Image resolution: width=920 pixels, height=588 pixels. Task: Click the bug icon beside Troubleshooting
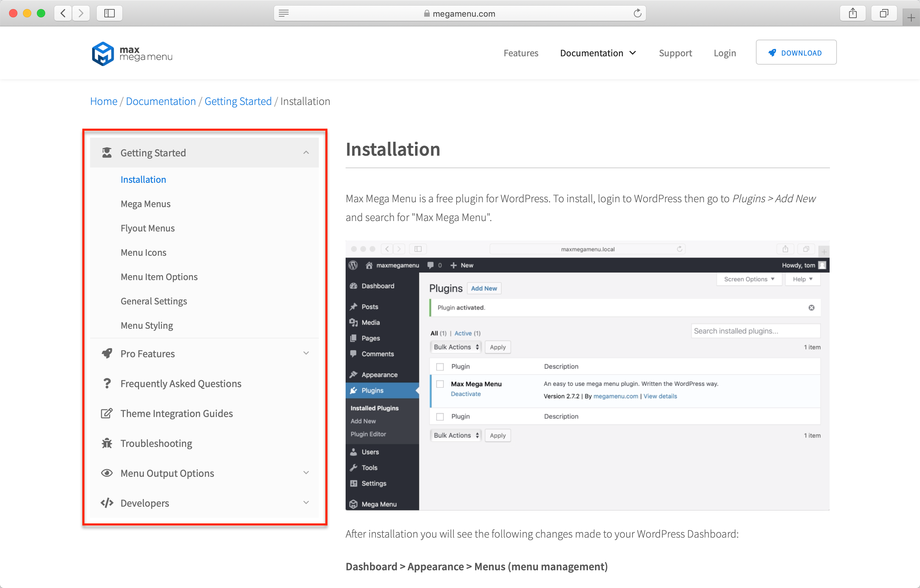tap(107, 443)
